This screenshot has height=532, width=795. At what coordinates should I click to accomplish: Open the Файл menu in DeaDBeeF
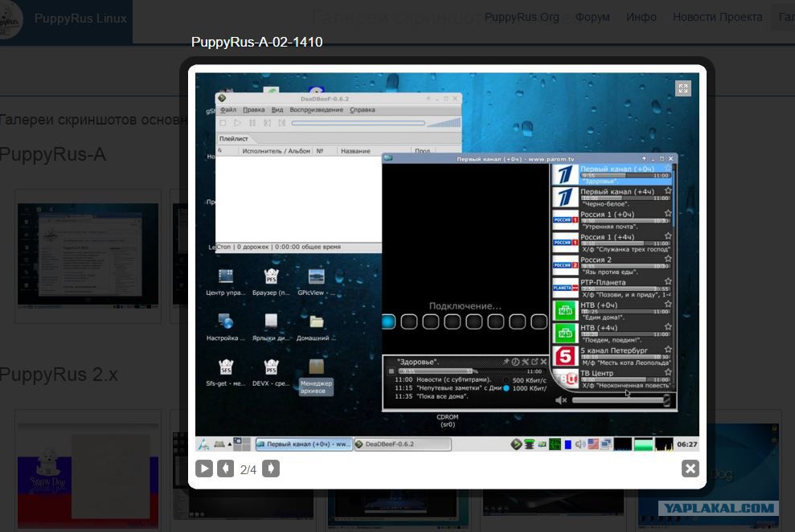click(228, 110)
